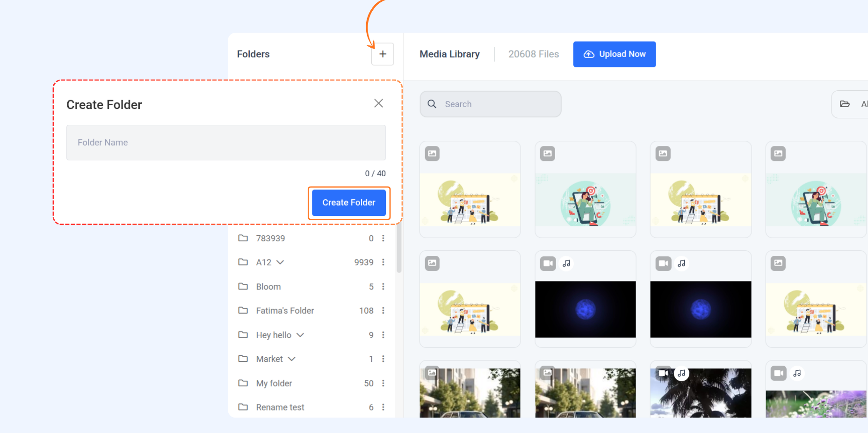Viewport: 868px width, 433px height.
Task: Expand the A12 folder chevron
Action: (x=280, y=262)
